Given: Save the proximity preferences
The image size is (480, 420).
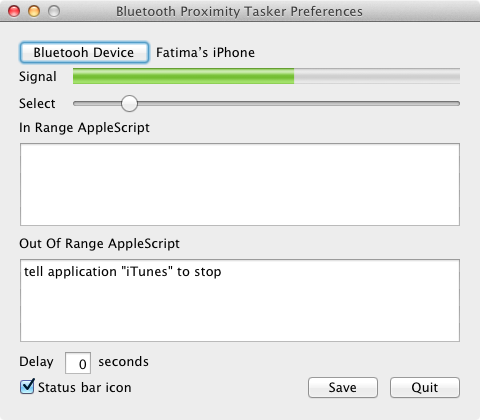Looking at the screenshot, I should click(x=343, y=387).
